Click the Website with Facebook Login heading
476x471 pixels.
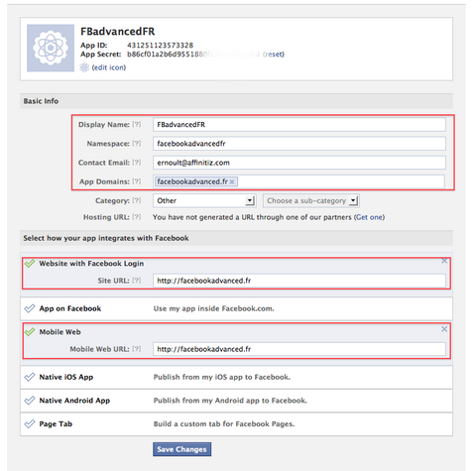pyautogui.click(x=91, y=264)
